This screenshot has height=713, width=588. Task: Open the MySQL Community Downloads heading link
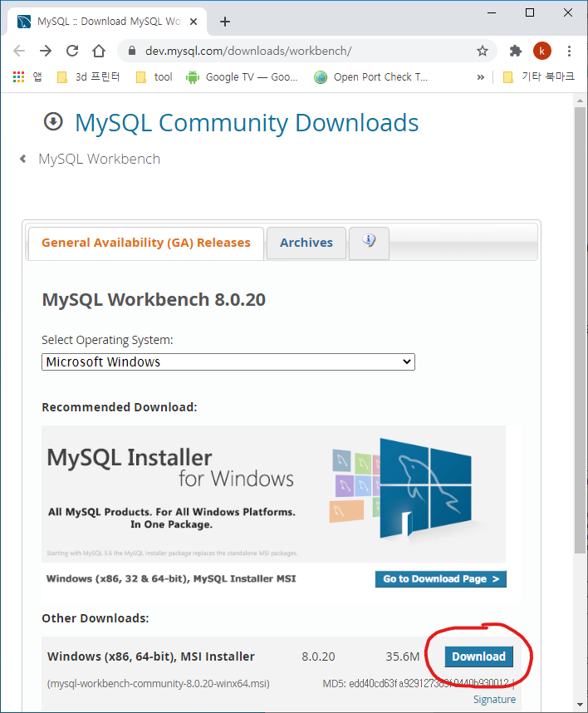pos(247,123)
